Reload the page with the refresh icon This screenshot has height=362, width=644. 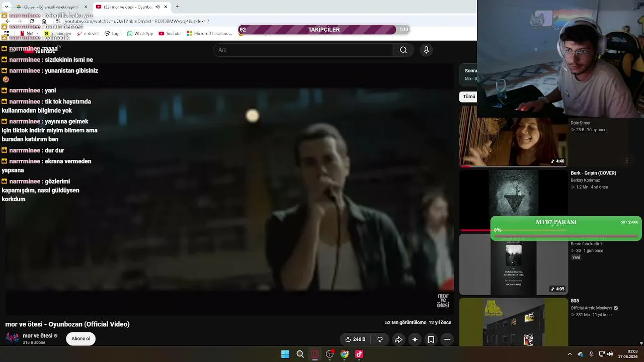(32, 22)
